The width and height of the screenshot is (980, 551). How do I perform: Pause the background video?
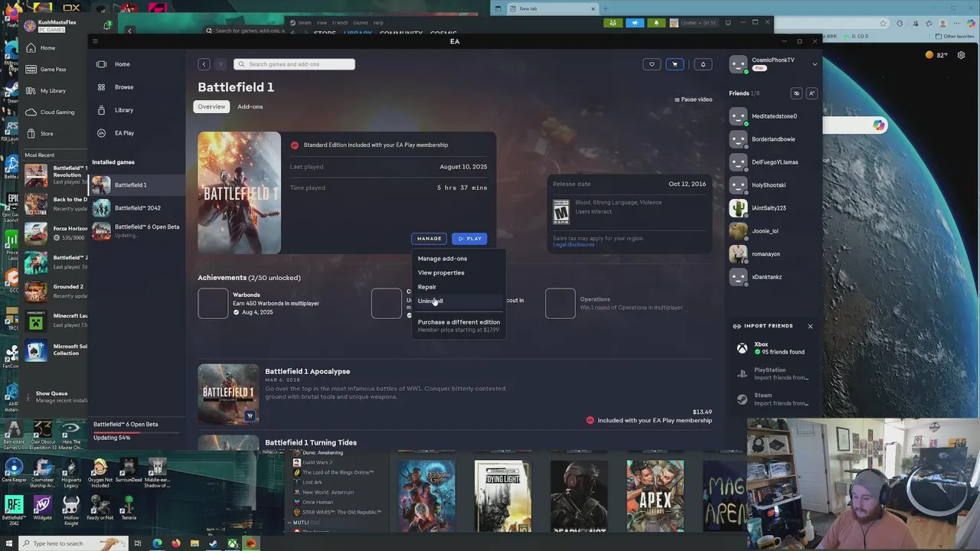click(693, 99)
